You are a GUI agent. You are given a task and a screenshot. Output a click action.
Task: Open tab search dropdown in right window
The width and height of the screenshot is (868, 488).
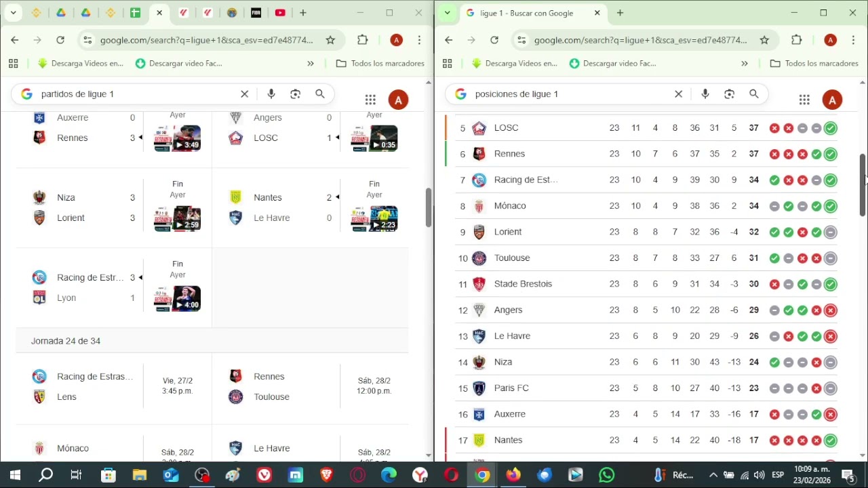coord(447,13)
